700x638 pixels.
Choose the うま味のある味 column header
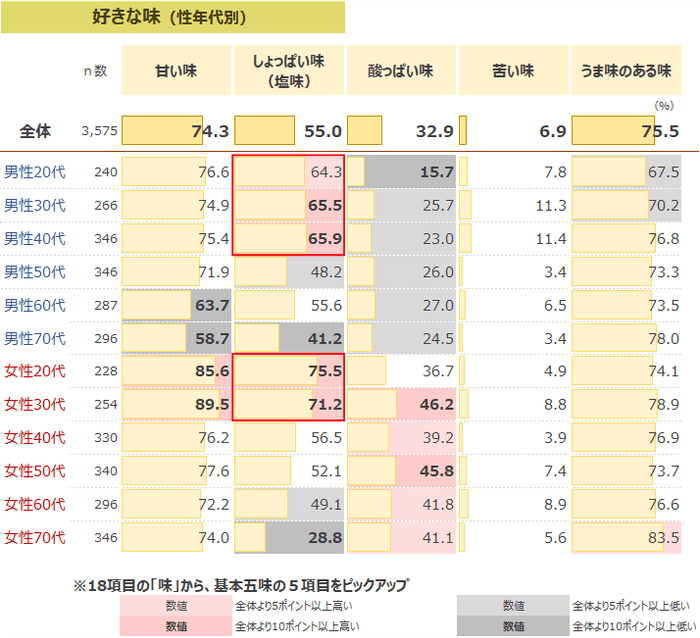[627, 71]
